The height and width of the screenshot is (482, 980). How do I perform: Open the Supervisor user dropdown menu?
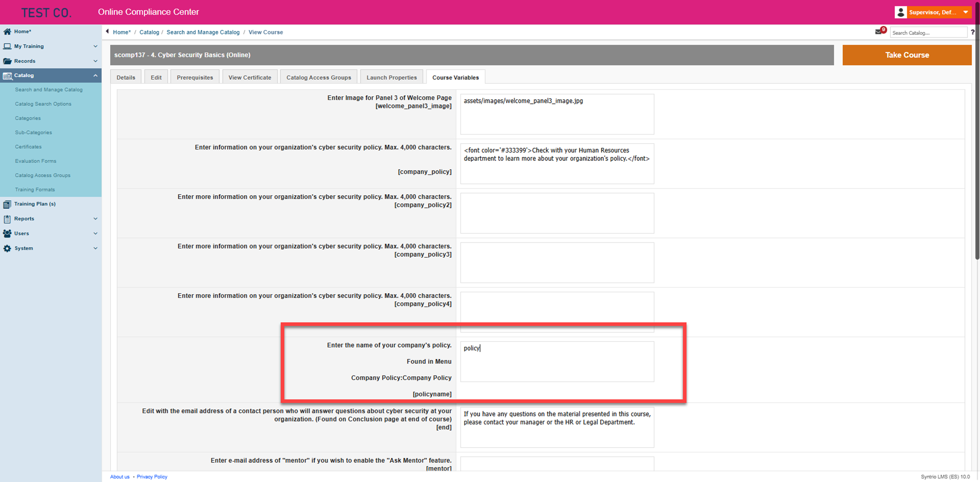pos(966,12)
